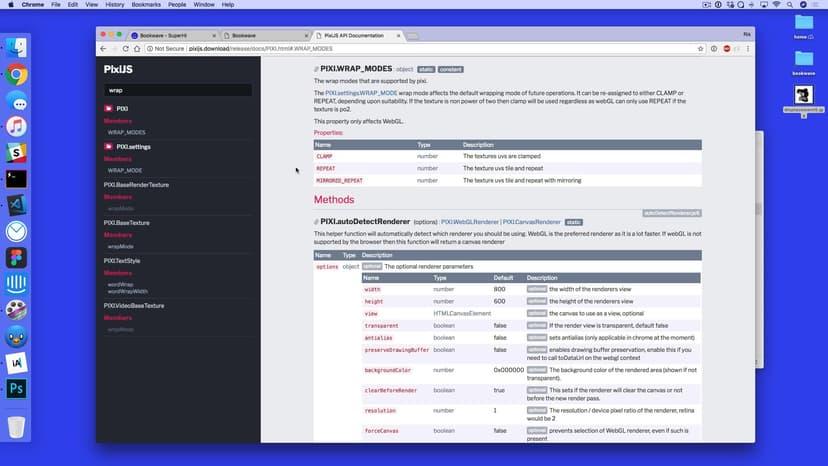Screen dimensions: 828x466
Task: Open the Bookmarks menu in the menu bar
Action: click(x=146, y=5)
